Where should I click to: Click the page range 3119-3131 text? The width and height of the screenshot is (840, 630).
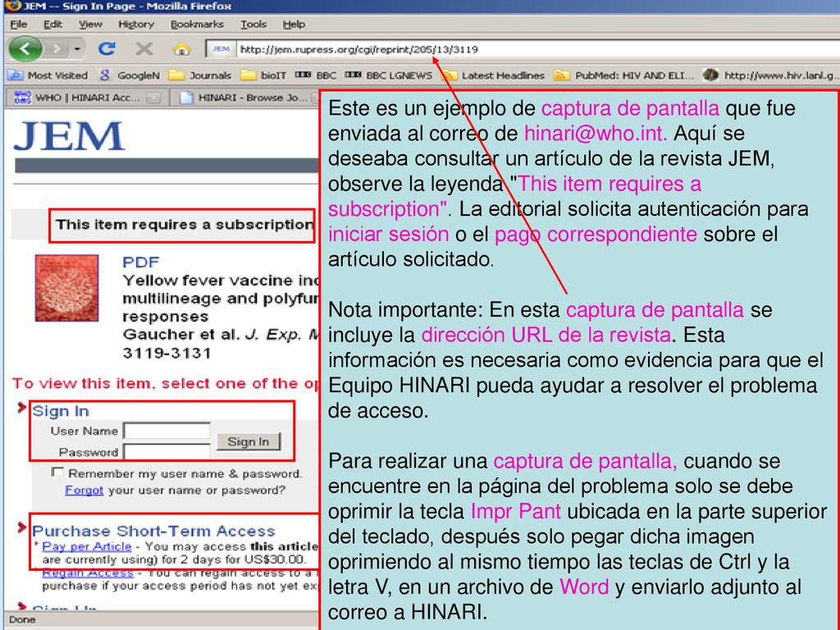(x=167, y=353)
